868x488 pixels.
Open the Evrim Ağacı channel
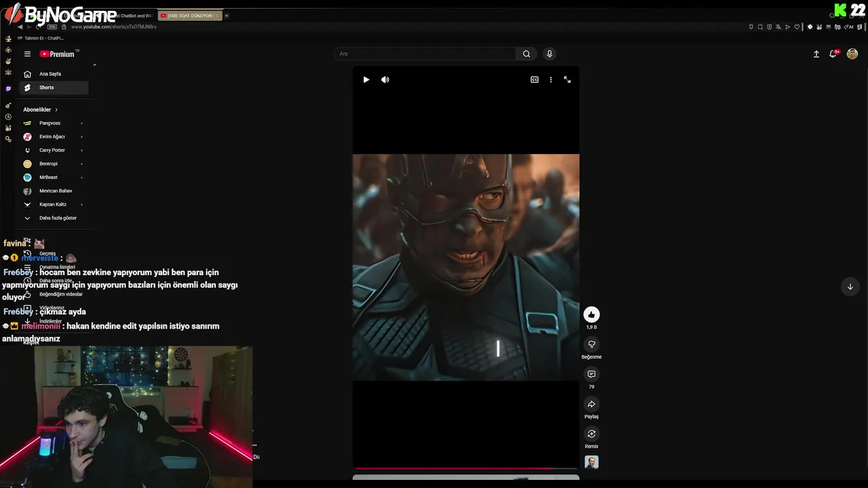(54, 137)
